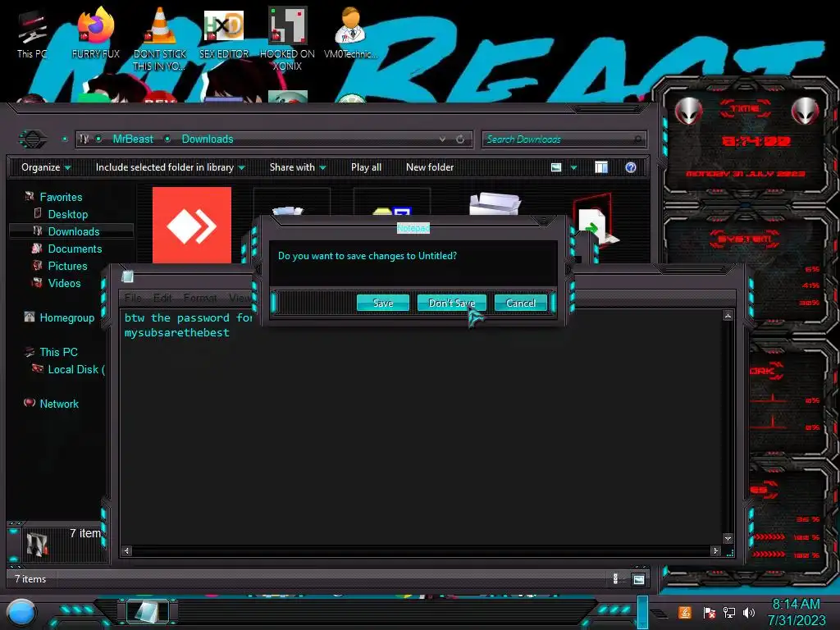Open Documents in navigation pane

pyautogui.click(x=75, y=249)
